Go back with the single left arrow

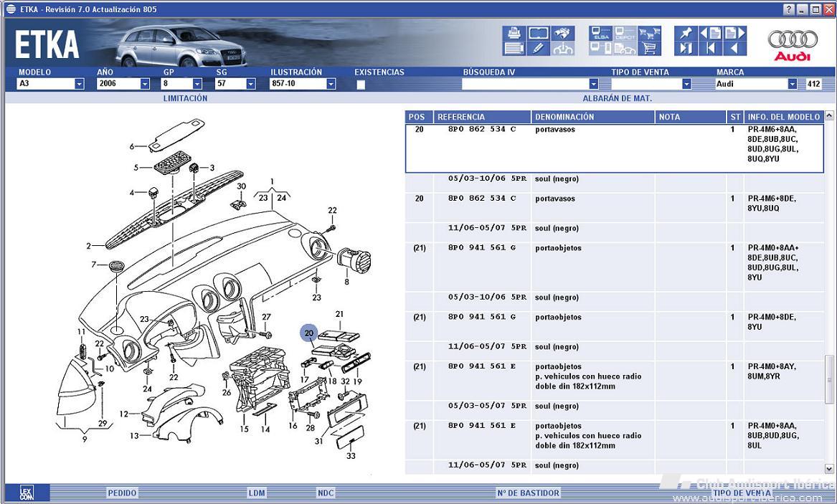734,49
